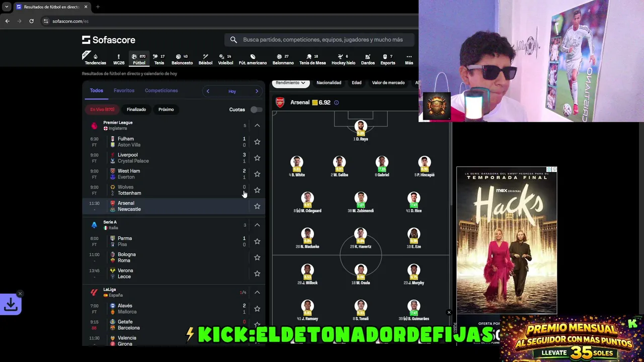This screenshot has width=644, height=362.
Task: Click the Arsenal club crest
Action: pyautogui.click(x=280, y=103)
